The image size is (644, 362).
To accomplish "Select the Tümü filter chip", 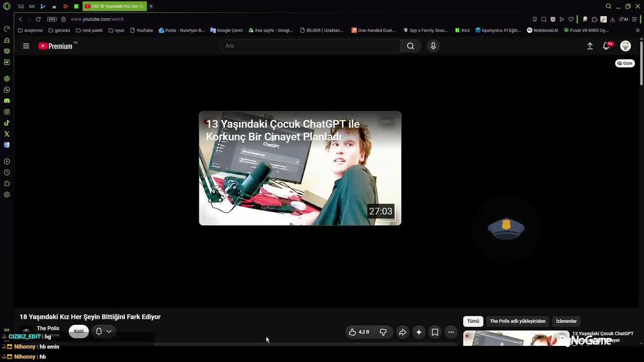I will click(x=473, y=321).
